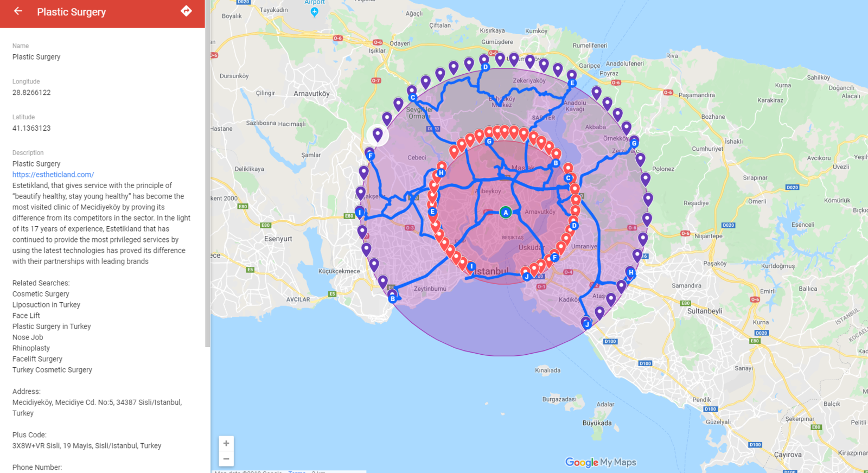The image size is (868, 473).
Task: Click outer-ring waypoint G near Örnekköy
Action: pyautogui.click(x=634, y=143)
